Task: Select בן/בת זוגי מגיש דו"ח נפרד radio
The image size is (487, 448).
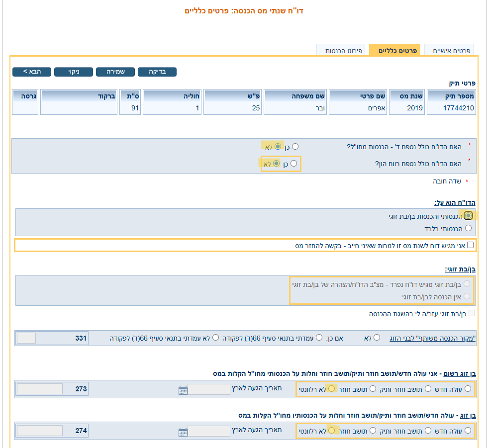Action: pyautogui.click(x=467, y=283)
